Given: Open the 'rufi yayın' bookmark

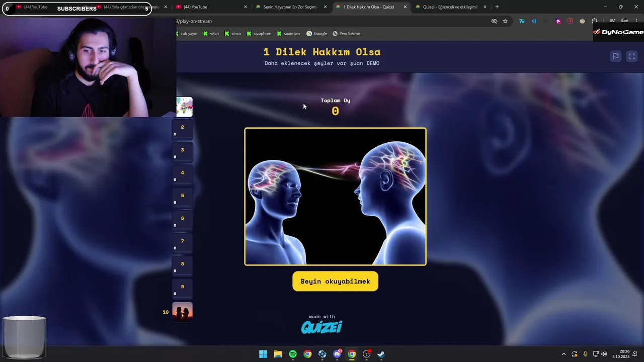Looking at the screenshot, I should [187, 34].
